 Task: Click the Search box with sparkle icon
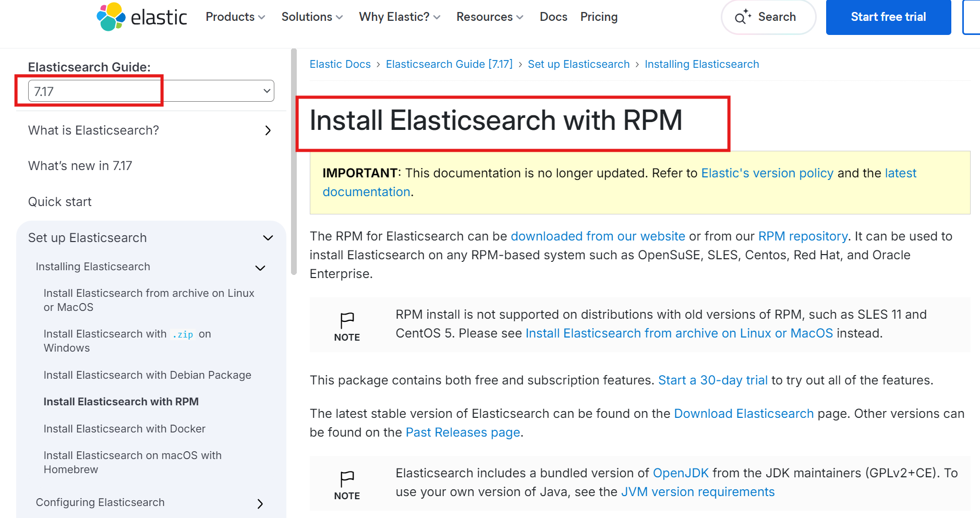(768, 17)
